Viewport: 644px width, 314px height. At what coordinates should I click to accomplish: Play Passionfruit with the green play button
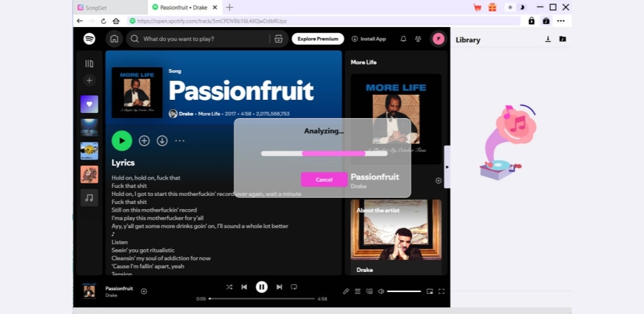121,141
